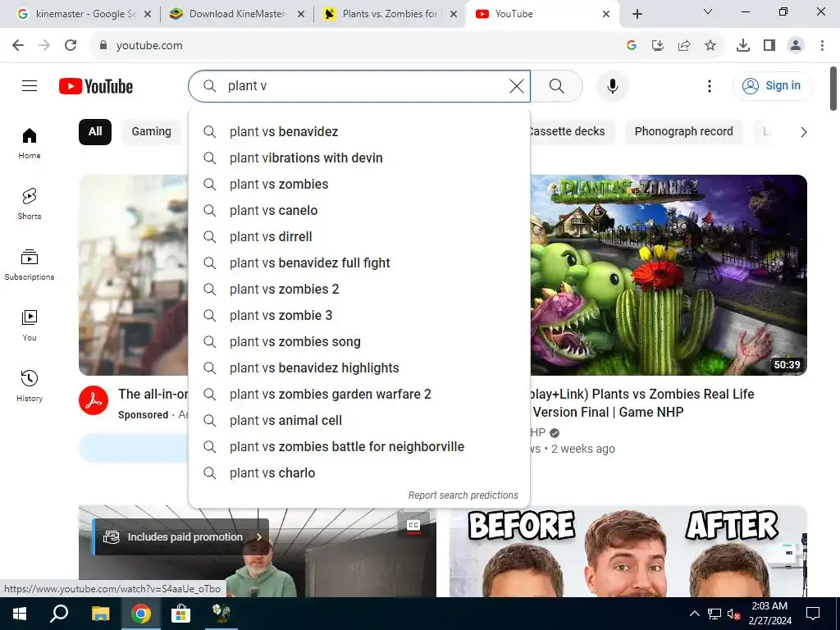This screenshot has height=630, width=840.
Task: Bookmark this page with the star icon
Action: [x=710, y=46]
